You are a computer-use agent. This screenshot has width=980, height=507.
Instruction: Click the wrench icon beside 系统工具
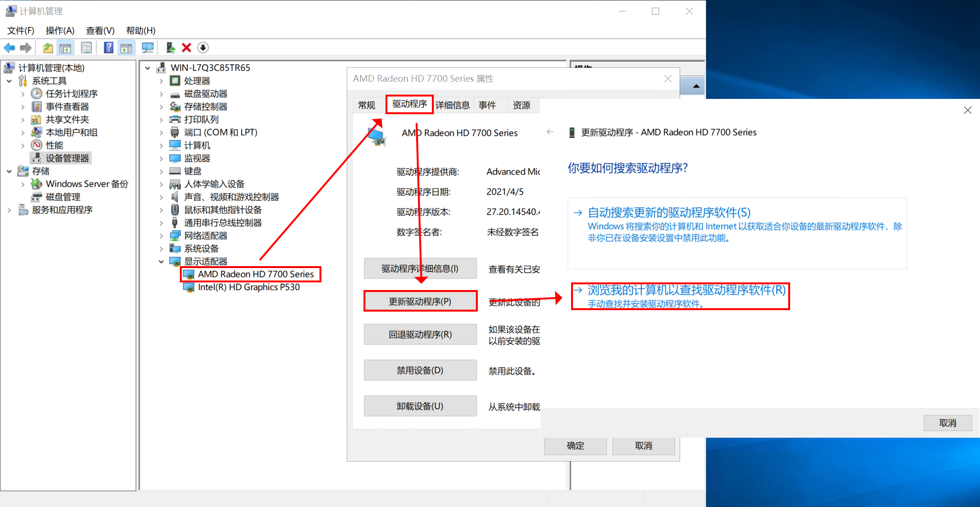pos(23,81)
